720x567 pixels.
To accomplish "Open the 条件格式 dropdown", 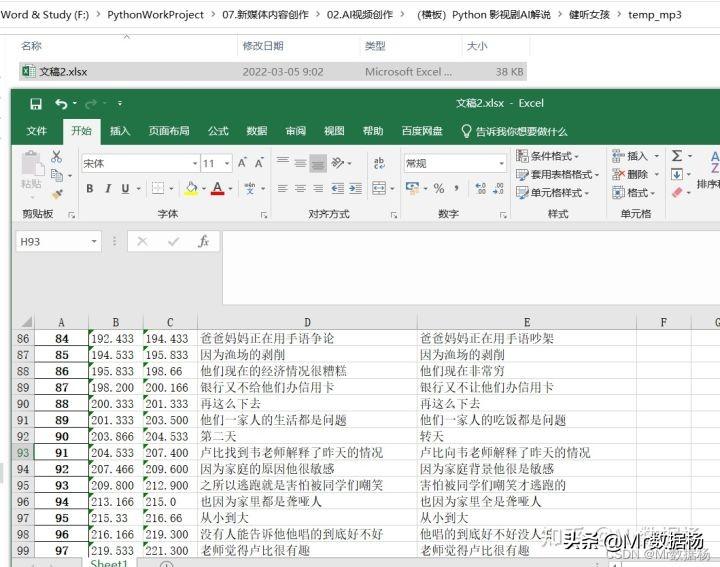I will 547,156.
